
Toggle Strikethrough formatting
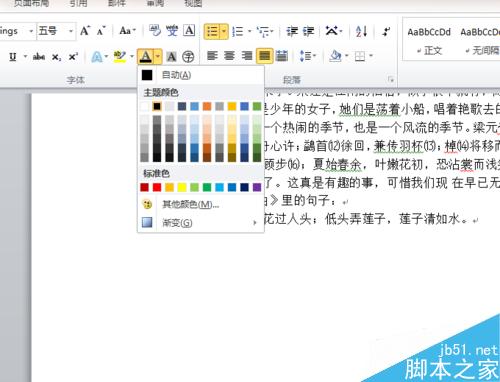(x=39, y=57)
